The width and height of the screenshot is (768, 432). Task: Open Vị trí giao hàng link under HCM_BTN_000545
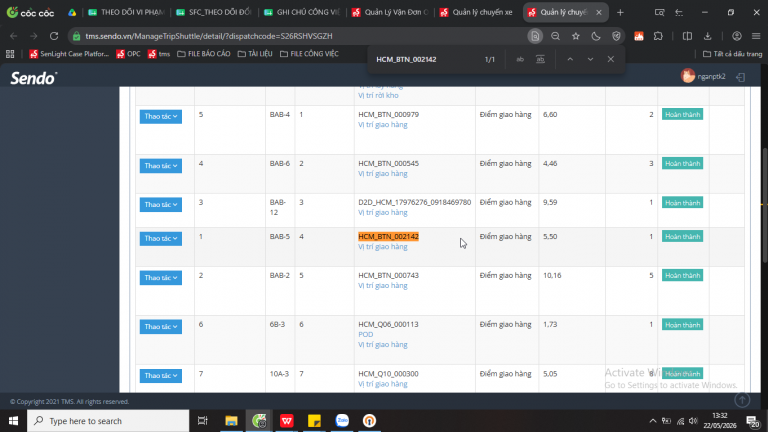tap(383, 174)
